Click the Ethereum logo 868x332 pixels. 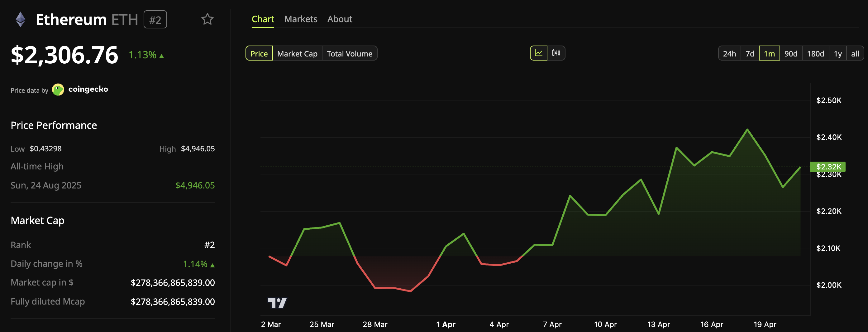[21, 19]
